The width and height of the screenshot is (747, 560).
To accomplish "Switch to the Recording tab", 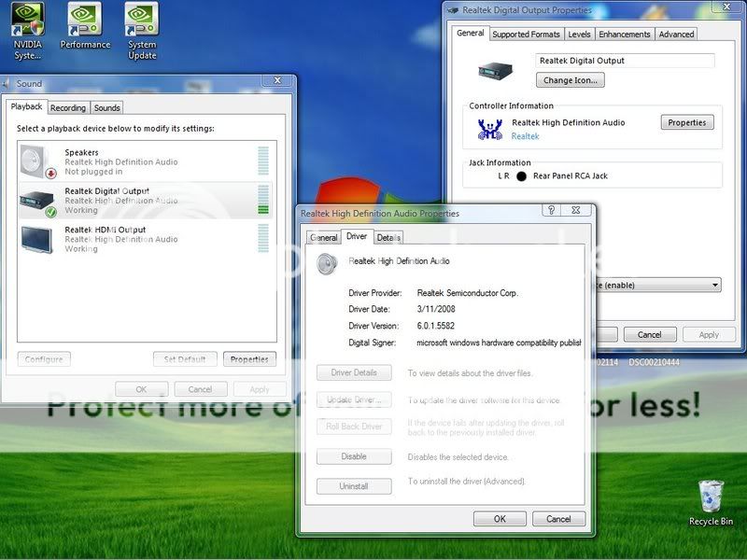I will click(x=68, y=108).
